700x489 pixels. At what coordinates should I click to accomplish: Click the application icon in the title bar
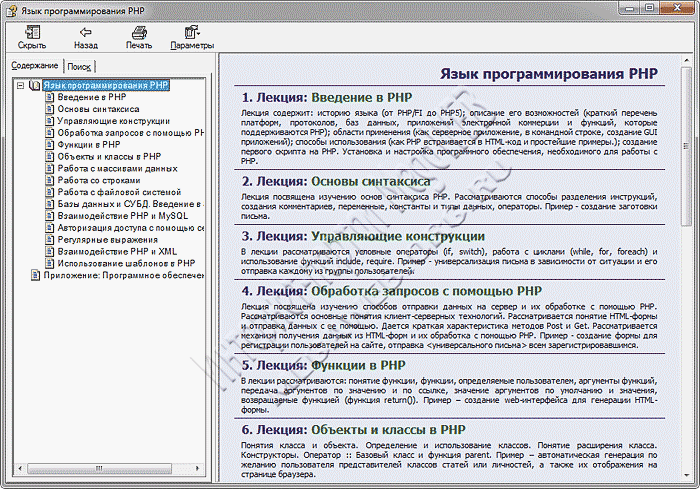coord(12,10)
